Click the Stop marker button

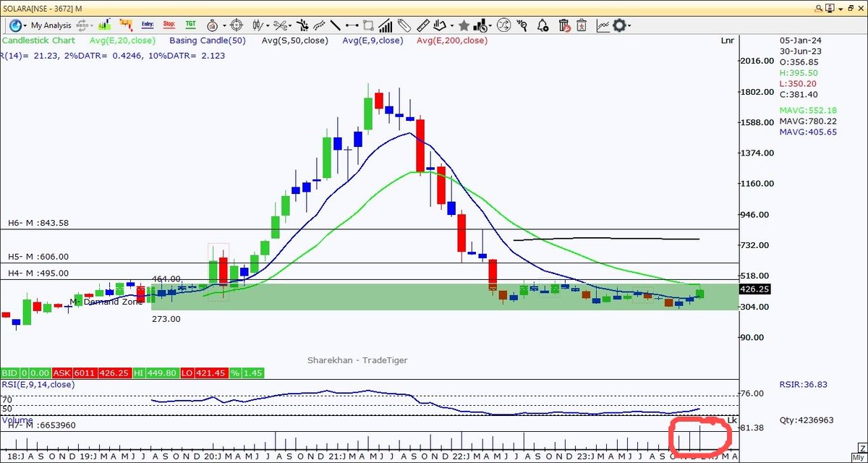click(x=169, y=25)
